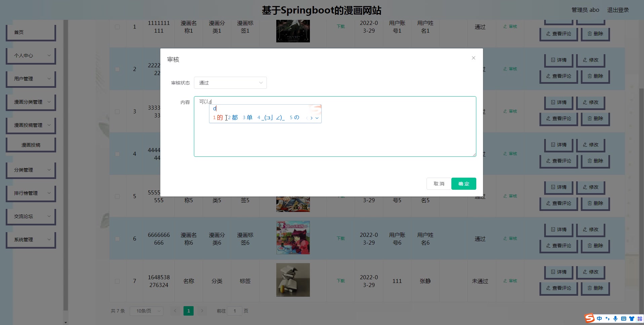Select the keyboard icon in Sogou IME toolbar

[x=624, y=319]
